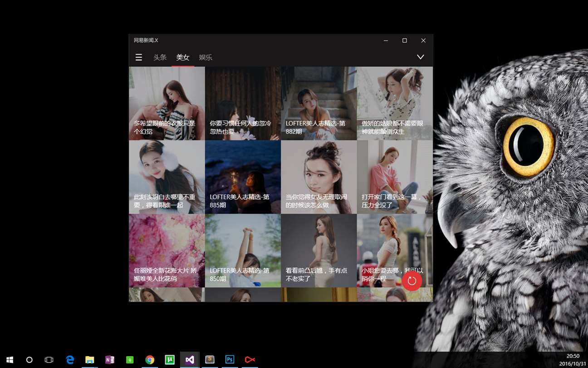Minimize the 网易新闻.X window

[x=386, y=40]
